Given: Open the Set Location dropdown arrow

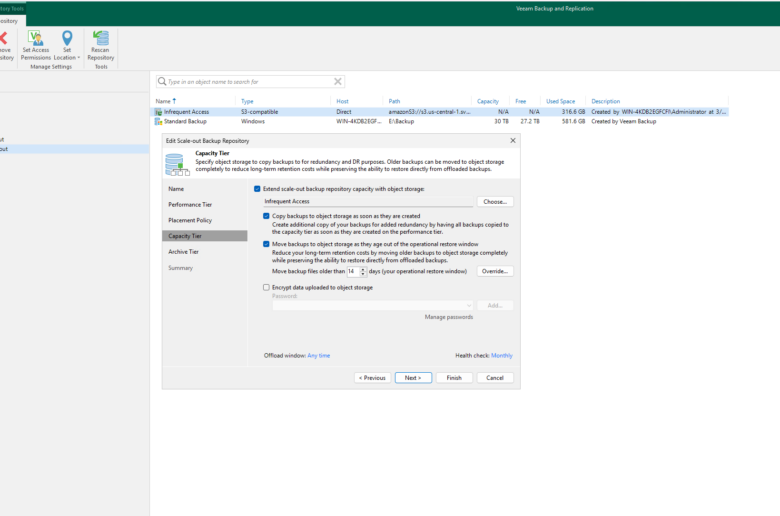Looking at the screenshot, I should tap(79, 58).
